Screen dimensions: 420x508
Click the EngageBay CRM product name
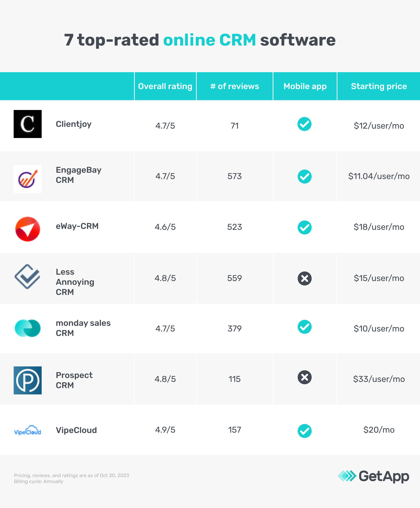(79, 175)
